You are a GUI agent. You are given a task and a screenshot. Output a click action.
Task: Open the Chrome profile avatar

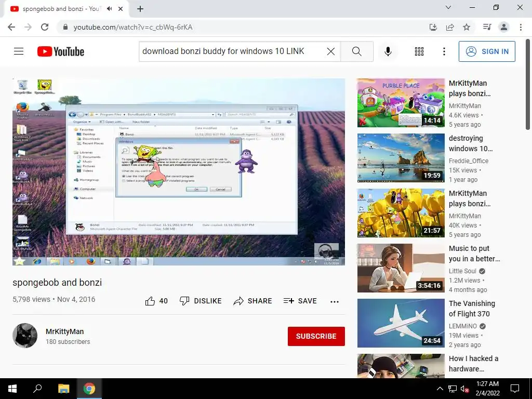coord(504,27)
